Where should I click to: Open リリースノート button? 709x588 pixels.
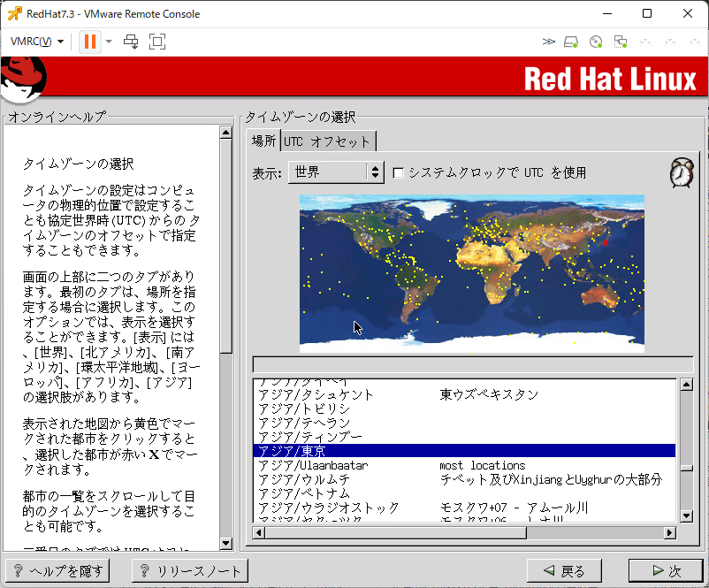pyautogui.click(x=189, y=571)
